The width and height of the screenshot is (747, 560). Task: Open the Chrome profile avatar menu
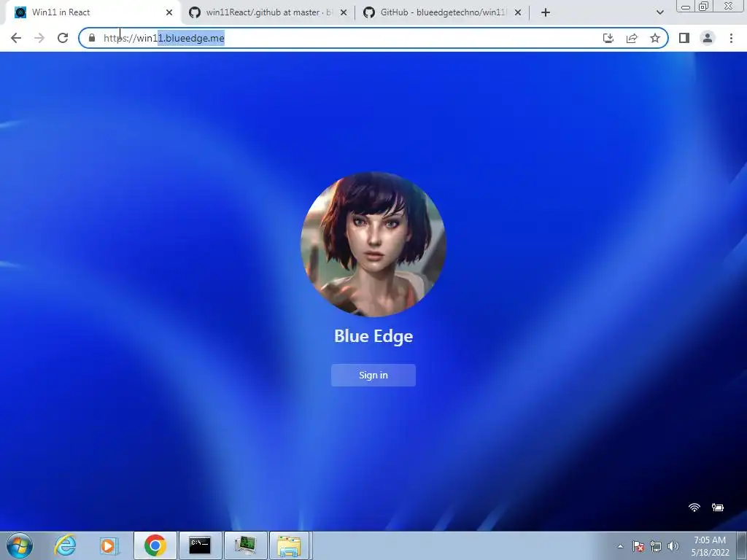tap(708, 38)
